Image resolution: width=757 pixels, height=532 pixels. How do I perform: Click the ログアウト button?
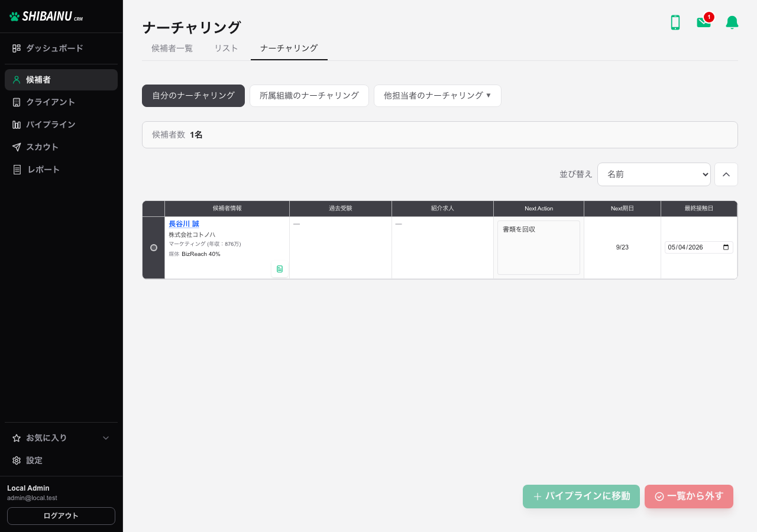pyautogui.click(x=61, y=516)
